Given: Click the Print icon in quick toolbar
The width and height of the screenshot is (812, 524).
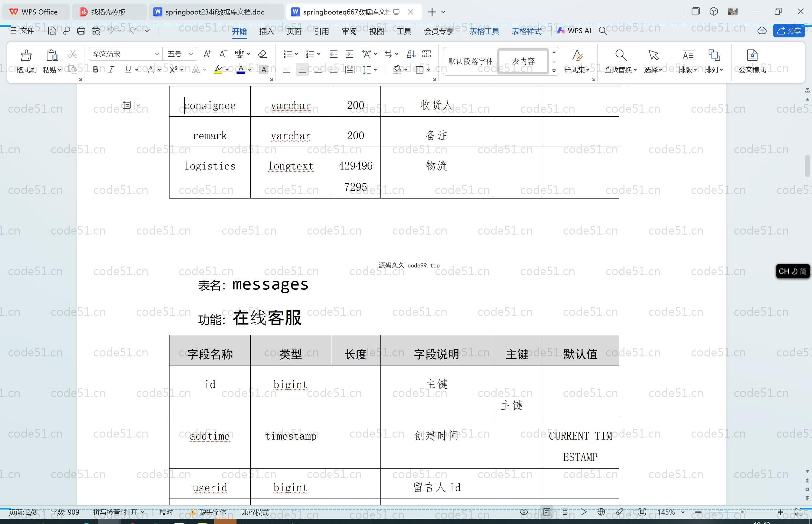Looking at the screenshot, I should click(81, 31).
